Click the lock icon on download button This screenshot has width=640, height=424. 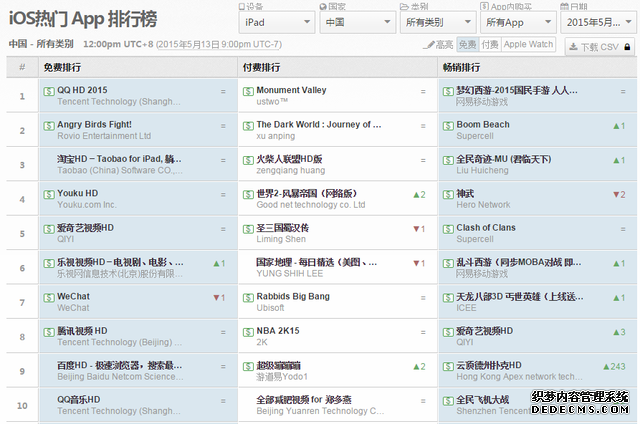(627, 47)
